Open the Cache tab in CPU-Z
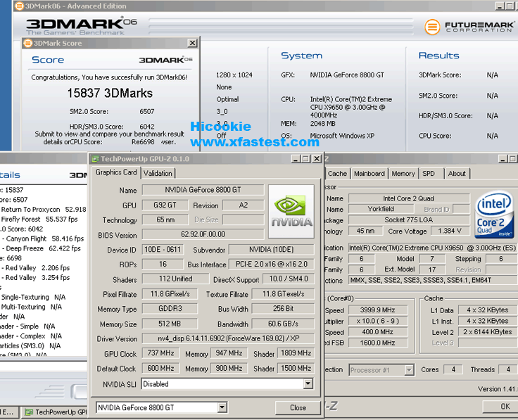The image size is (518, 420). (x=337, y=174)
